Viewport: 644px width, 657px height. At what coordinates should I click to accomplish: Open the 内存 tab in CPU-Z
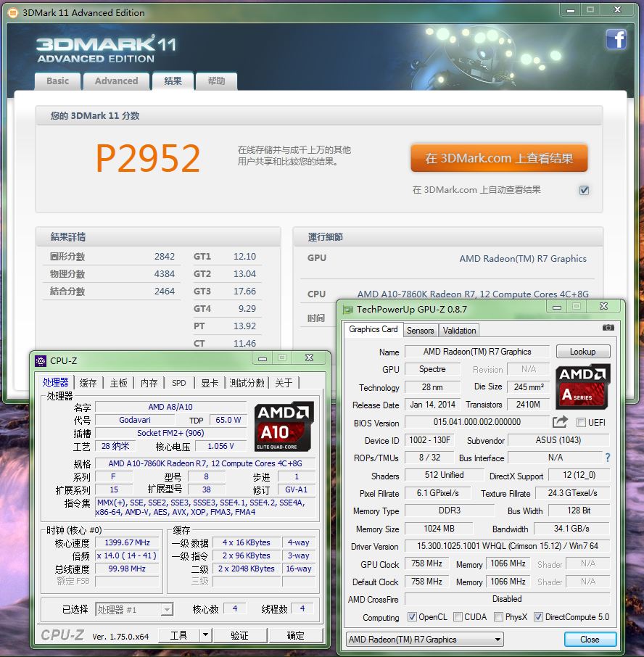[149, 383]
